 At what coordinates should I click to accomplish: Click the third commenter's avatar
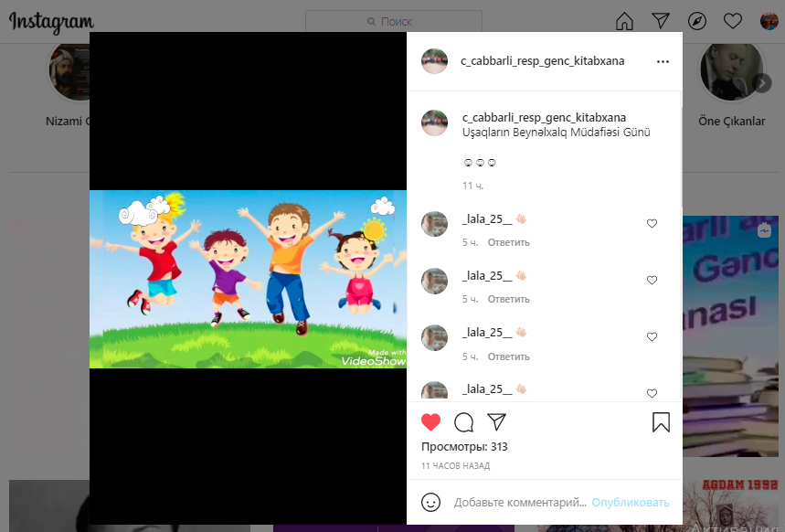click(x=435, y=337)
